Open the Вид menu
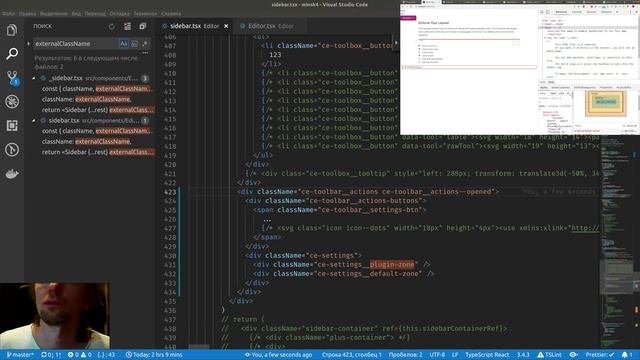This screenshot has width=640, height=360. point(76,13)
